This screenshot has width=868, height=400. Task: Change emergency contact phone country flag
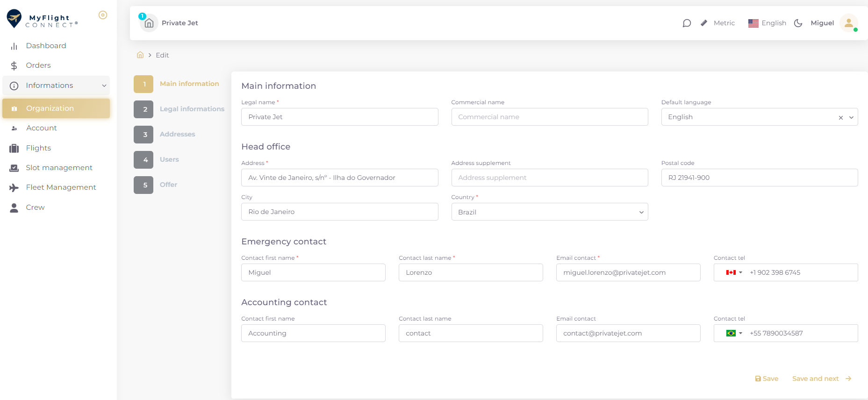point(734,272)
